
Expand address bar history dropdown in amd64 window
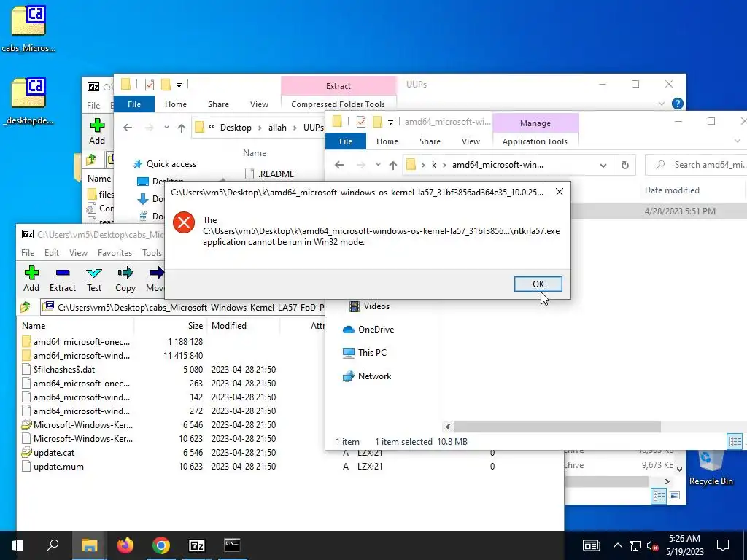(603, 165)
